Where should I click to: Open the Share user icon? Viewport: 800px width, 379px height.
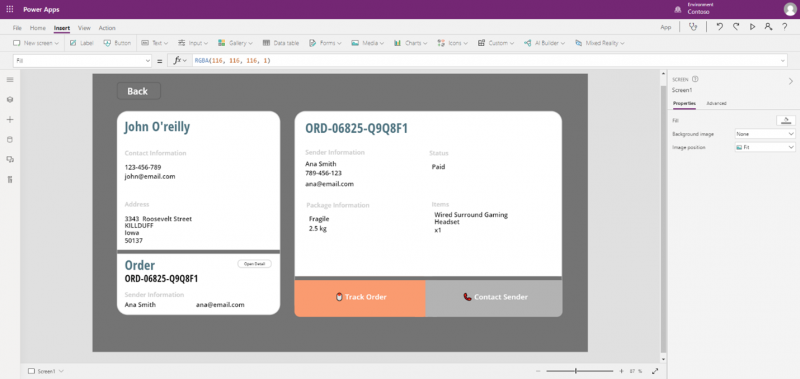tap(768, 28)
